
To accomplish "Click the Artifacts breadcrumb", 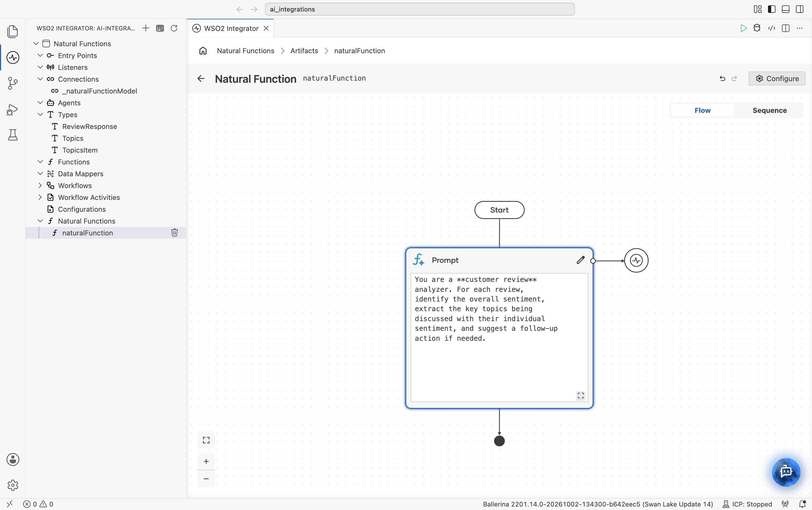I will 304,51.
